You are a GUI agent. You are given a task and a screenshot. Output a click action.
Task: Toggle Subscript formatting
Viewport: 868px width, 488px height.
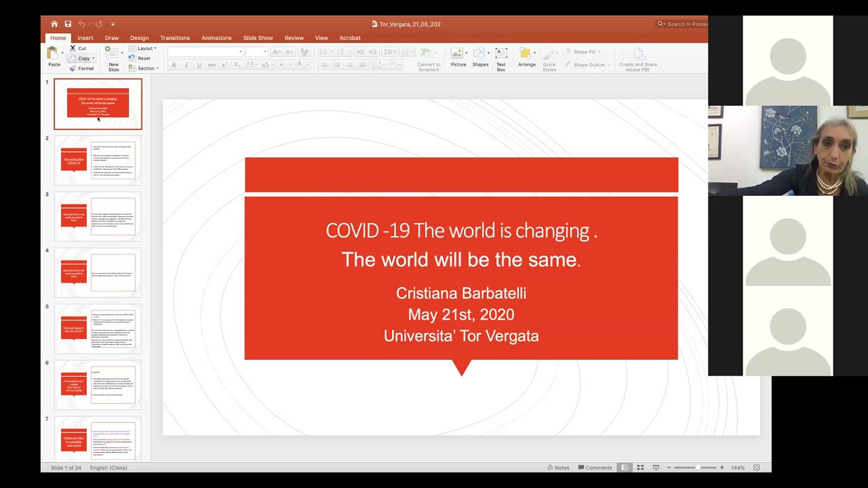[237, 65]
